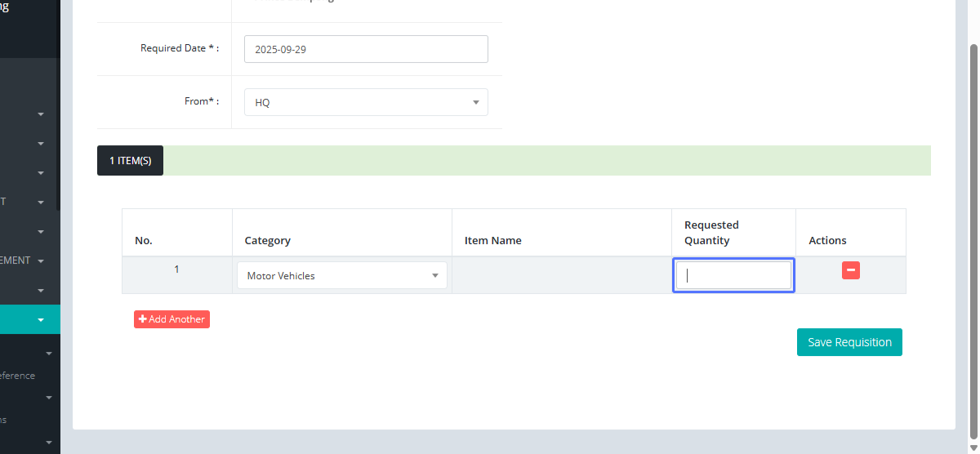Open sidebar item ending in 'ns'
980x454 pixels.
pyautogui.click(x=4, y=420)
